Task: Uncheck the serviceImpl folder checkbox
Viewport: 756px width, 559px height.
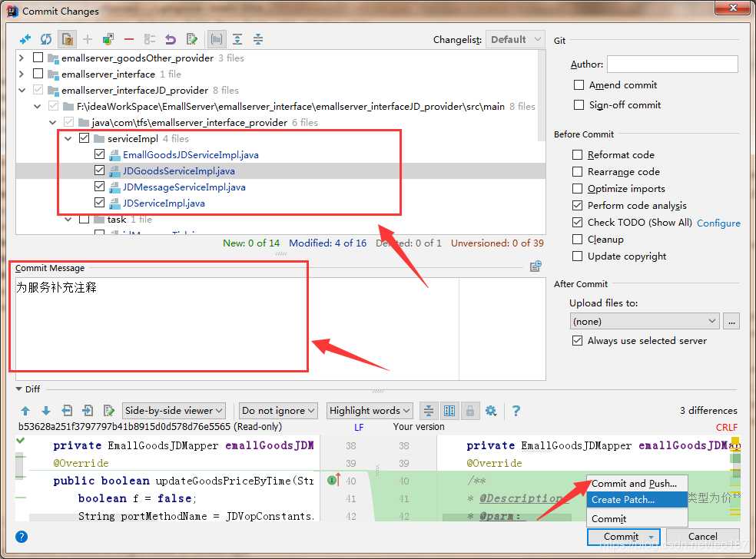Action: 84,138
